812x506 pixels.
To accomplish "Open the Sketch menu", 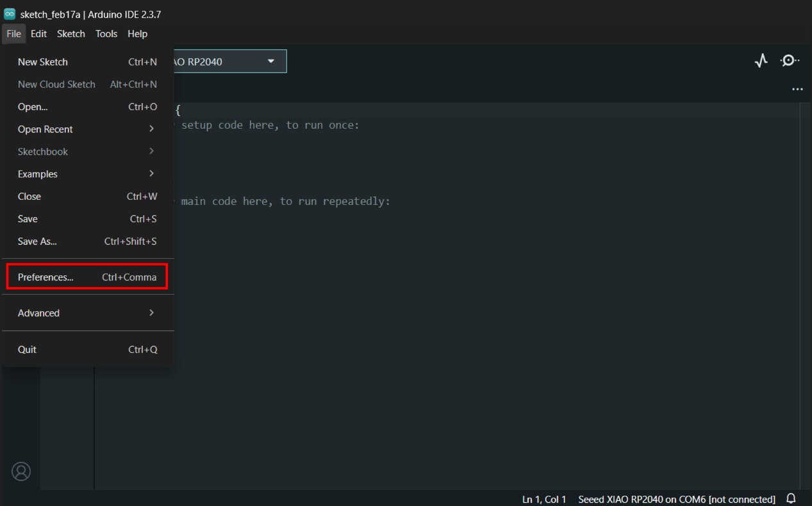I will pos(70,34).
